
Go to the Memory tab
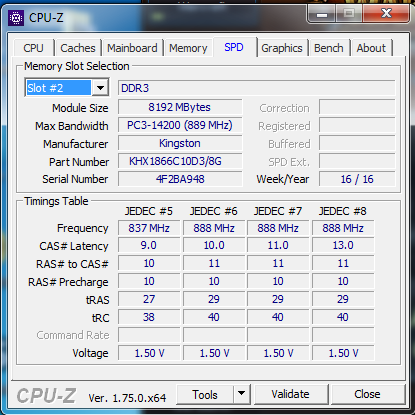pyautogui.click(x=188, y=48)
